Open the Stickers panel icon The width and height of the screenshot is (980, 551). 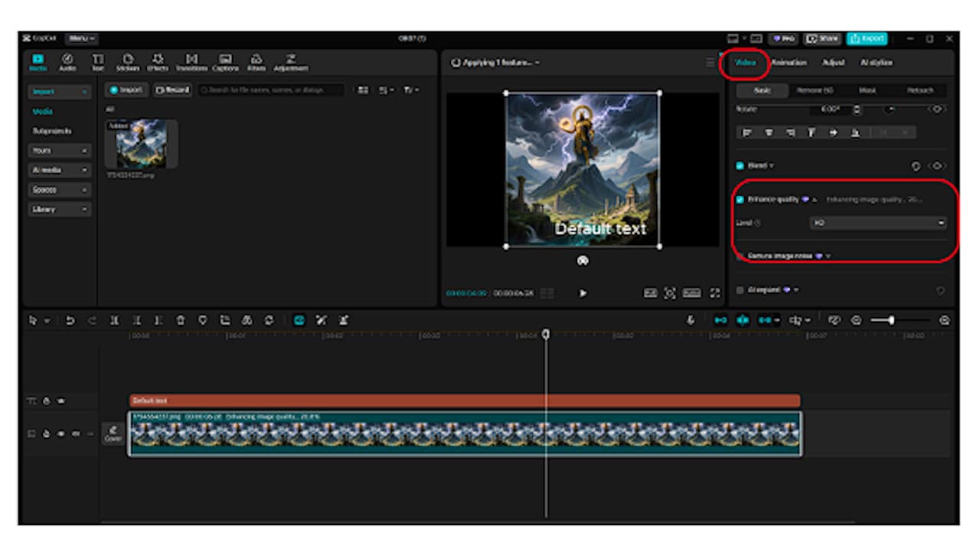(x=129, y=62)
